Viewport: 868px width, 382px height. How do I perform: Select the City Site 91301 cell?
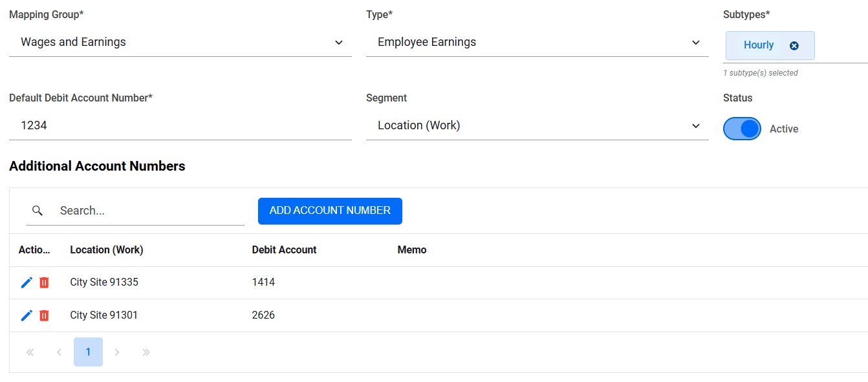(x=104, y=315)
